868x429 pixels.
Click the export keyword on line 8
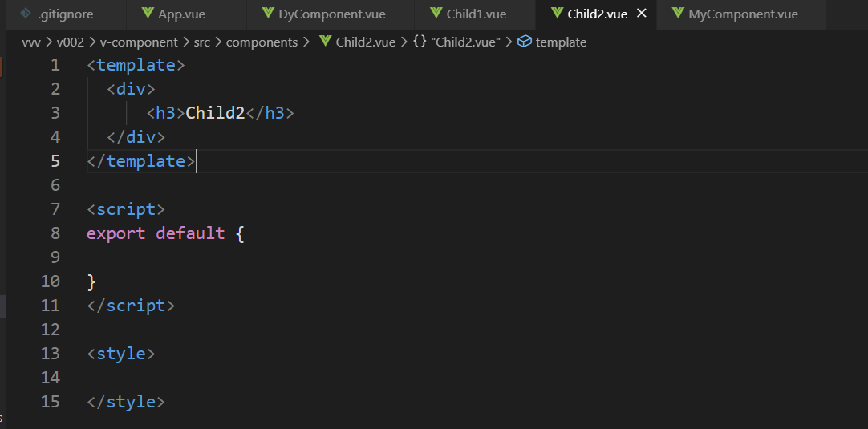116,233
